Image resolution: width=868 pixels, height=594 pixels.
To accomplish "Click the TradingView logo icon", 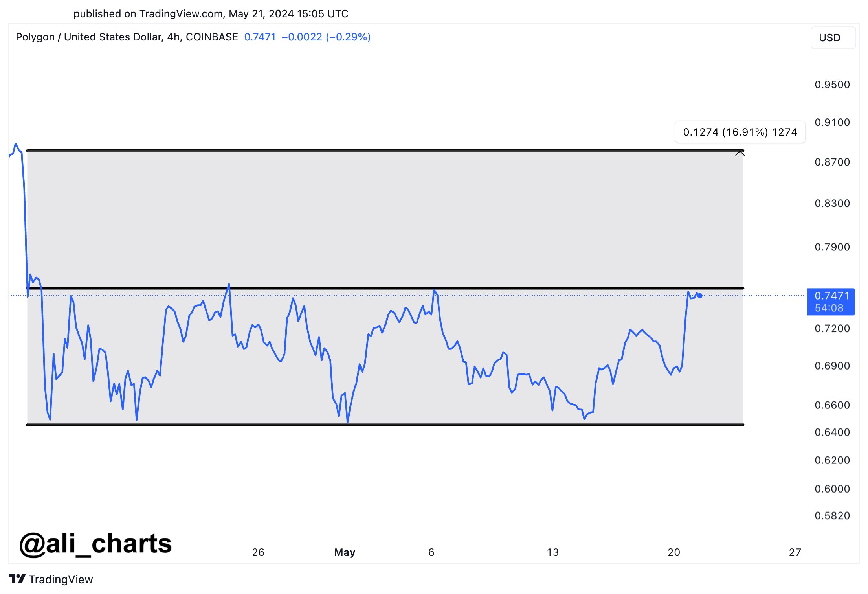I will 17,579.
